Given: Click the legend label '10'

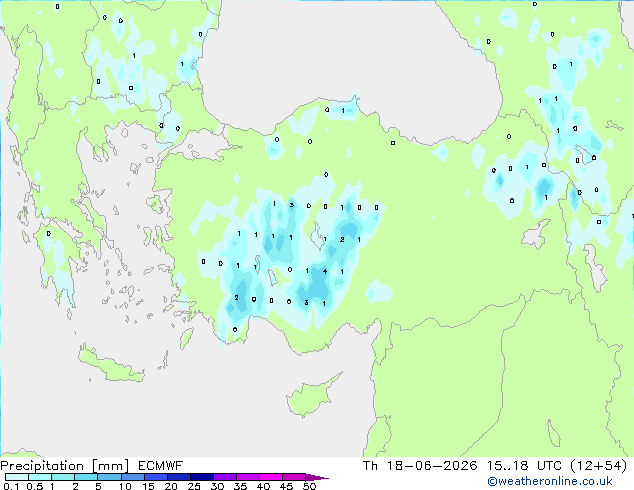Looking at the screenshot, I should click(x=125, y=486).
